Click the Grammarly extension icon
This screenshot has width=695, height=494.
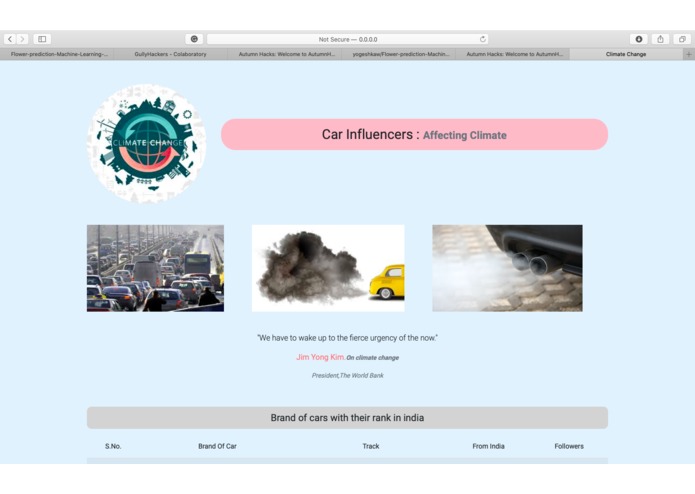194,39
